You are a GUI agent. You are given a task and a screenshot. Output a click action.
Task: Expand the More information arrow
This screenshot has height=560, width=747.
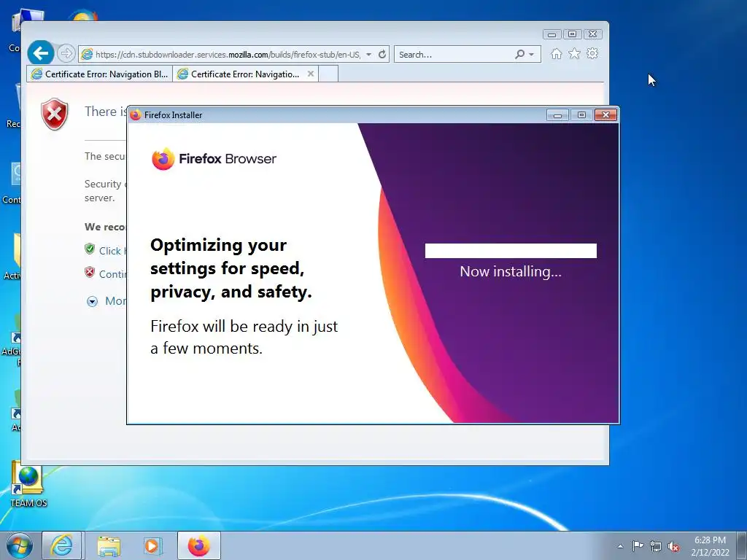pos(93,301)
